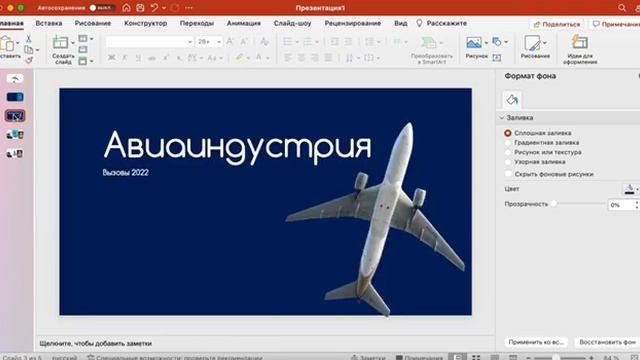Open the Рисунок dropdown arrow

486,42
